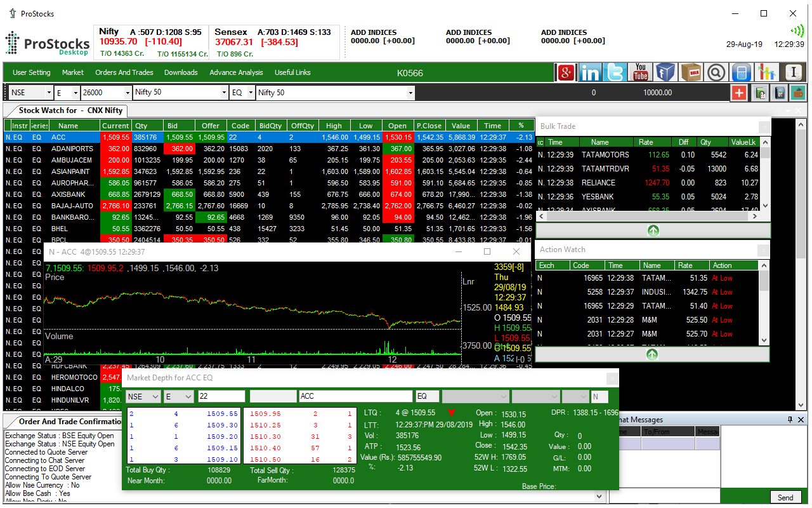Open the EQ series dropdown in toolbar
The height and width of the screenshot is (508, 812).
(x=250, y=93)
